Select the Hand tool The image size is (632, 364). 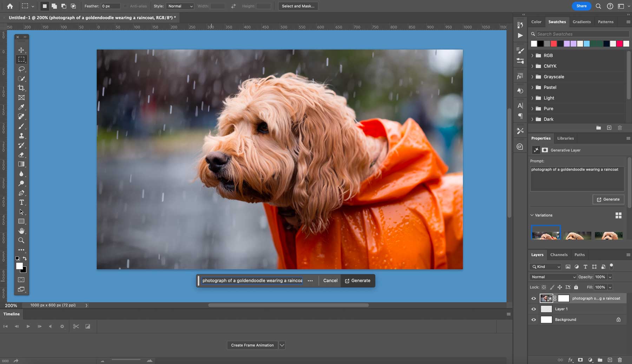click(21, 231)
